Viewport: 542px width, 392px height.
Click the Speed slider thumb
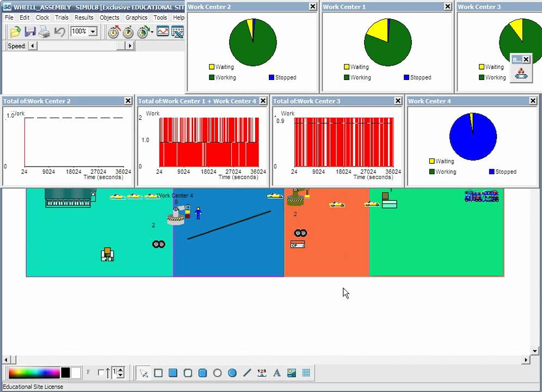pyautogui.click(x=121, y=46)
